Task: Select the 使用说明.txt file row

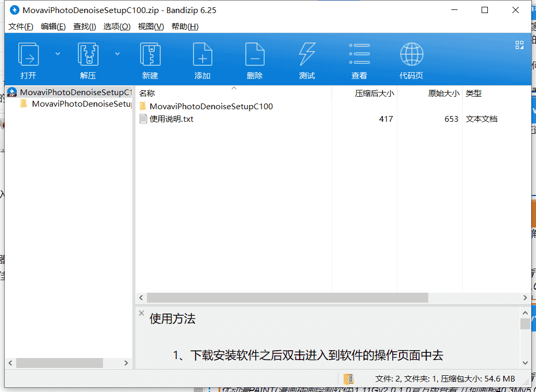Action: pos(333,119)
